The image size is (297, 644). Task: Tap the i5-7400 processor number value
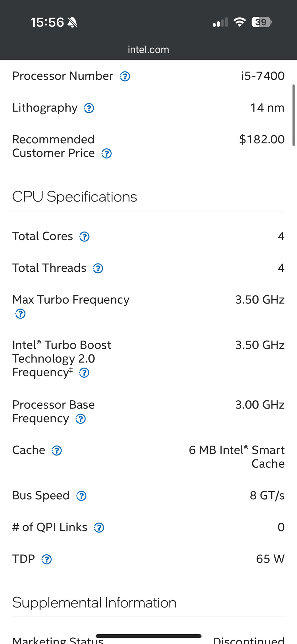263,76
